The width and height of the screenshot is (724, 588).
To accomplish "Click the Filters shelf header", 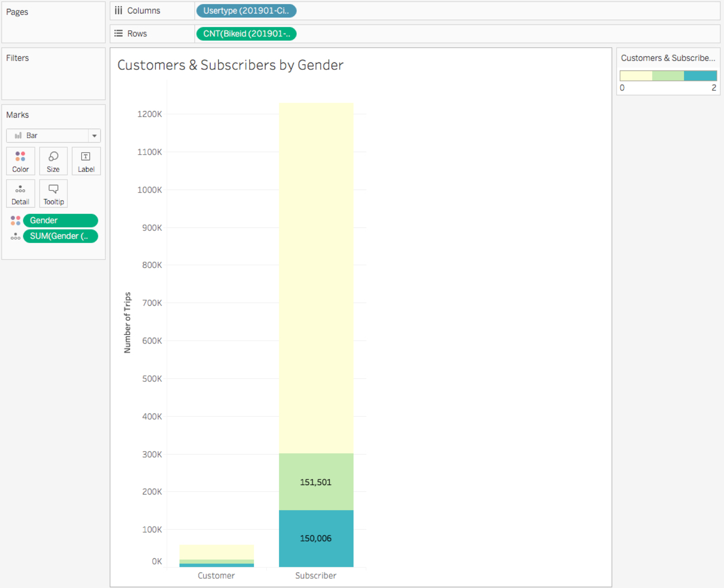I will pos(17,58).
